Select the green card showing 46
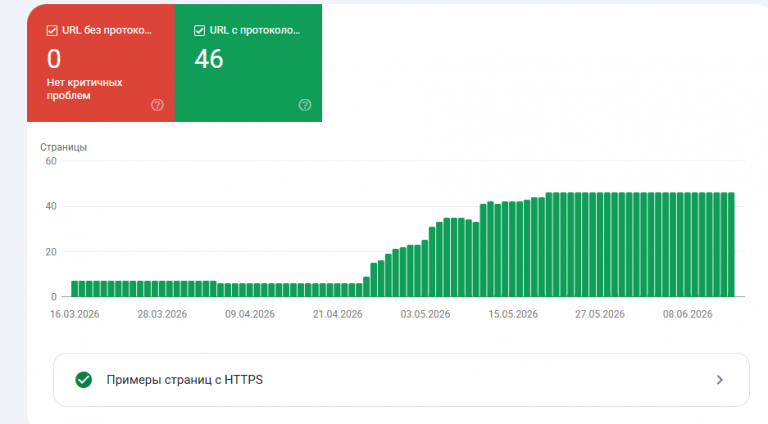768x424 pixels. point(248,63)
